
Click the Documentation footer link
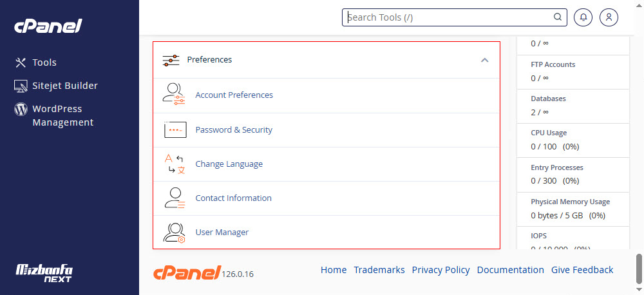510,270
